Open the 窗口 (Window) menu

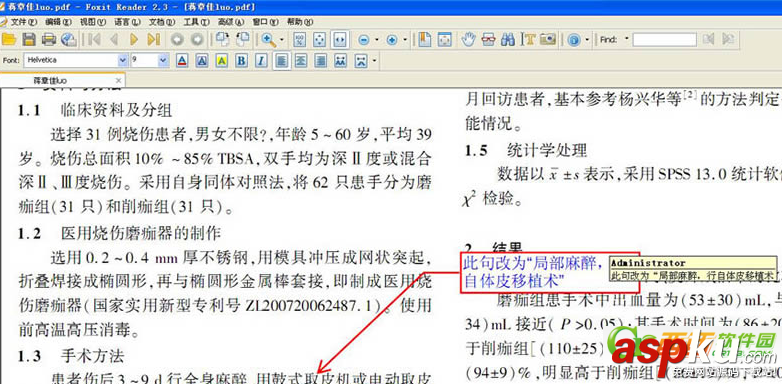point(265,22)
